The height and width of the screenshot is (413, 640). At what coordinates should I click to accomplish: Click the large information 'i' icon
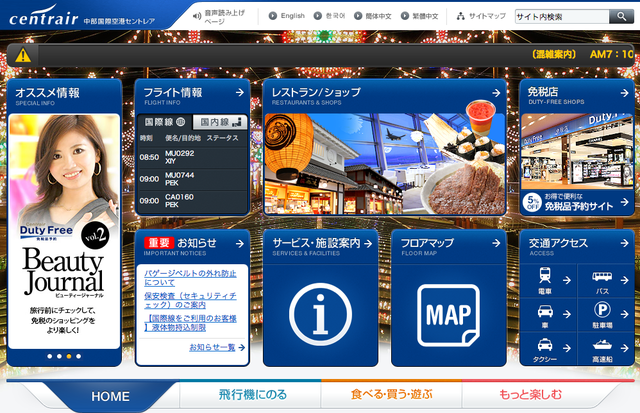click(x=320, y=314)
